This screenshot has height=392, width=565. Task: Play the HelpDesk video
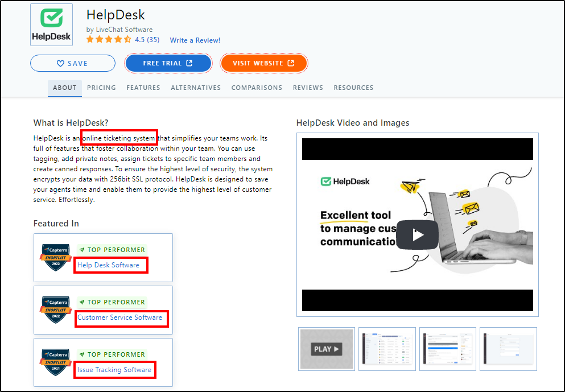(417, 234)
